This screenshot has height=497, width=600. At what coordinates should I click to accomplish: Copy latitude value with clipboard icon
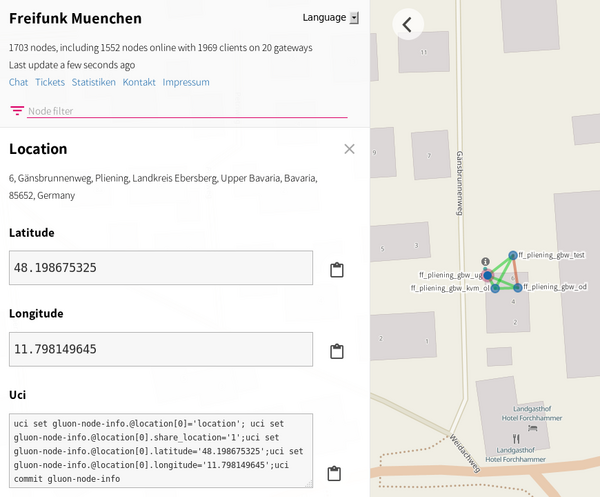coord(336,270)
